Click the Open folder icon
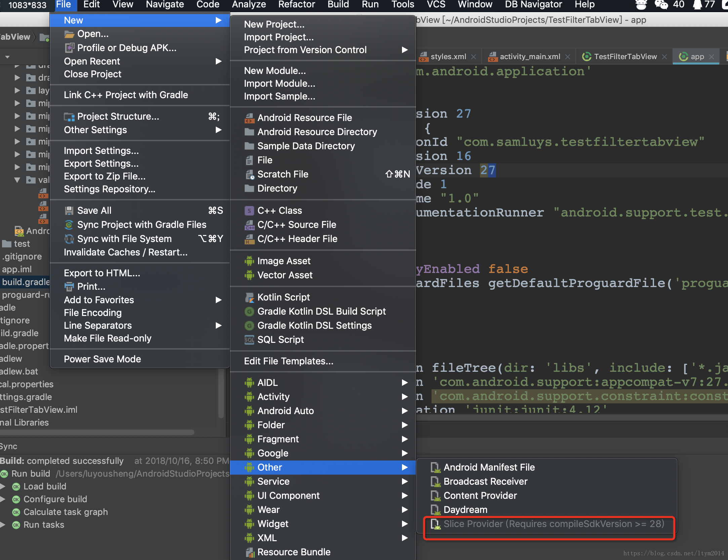The width and height of the screenshot is (728, 560). (x=69, y=34)
